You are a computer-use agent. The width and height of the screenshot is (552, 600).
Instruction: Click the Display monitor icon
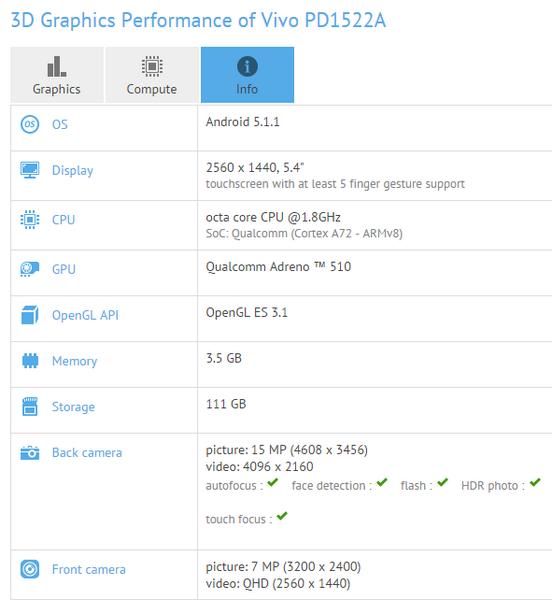coord(30,170)
